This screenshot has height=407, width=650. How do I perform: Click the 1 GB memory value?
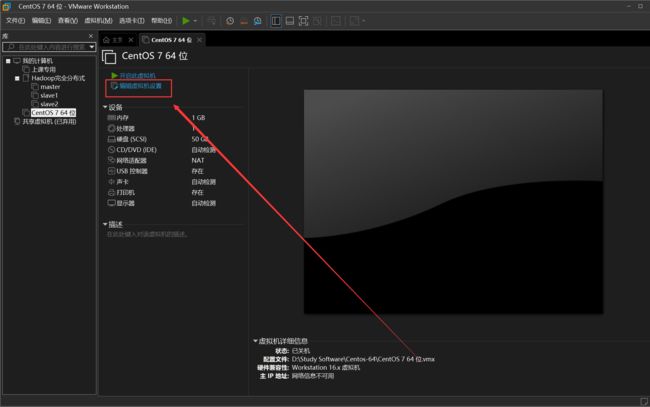(198, 118)
